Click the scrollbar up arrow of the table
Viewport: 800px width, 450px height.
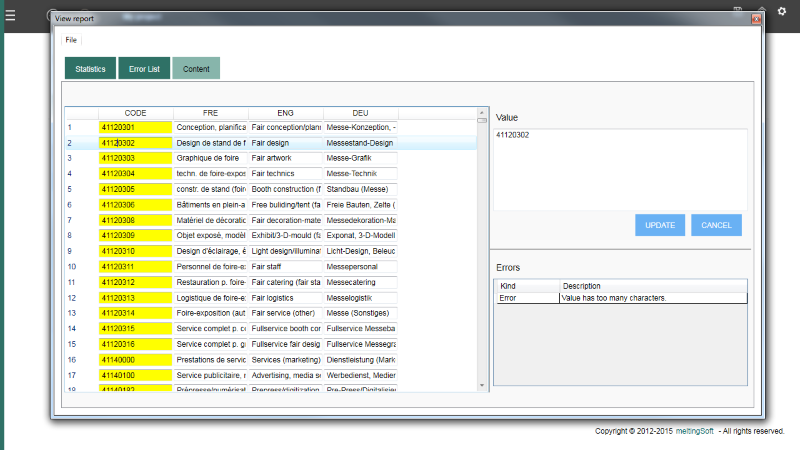[482, 113]
